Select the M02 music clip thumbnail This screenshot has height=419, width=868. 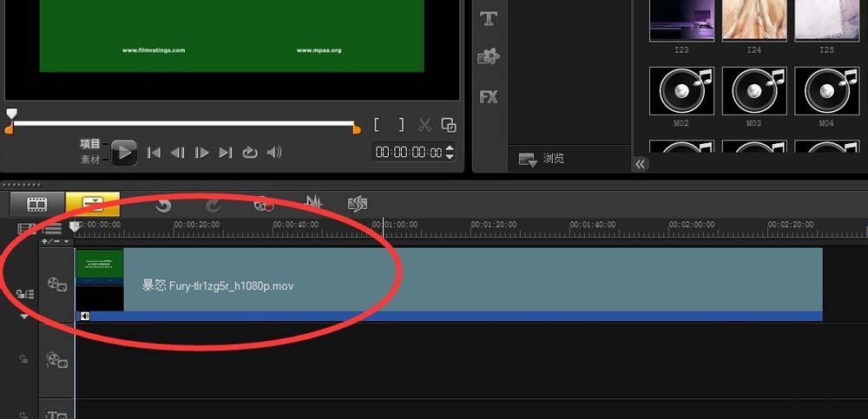[x=681, y=91]
